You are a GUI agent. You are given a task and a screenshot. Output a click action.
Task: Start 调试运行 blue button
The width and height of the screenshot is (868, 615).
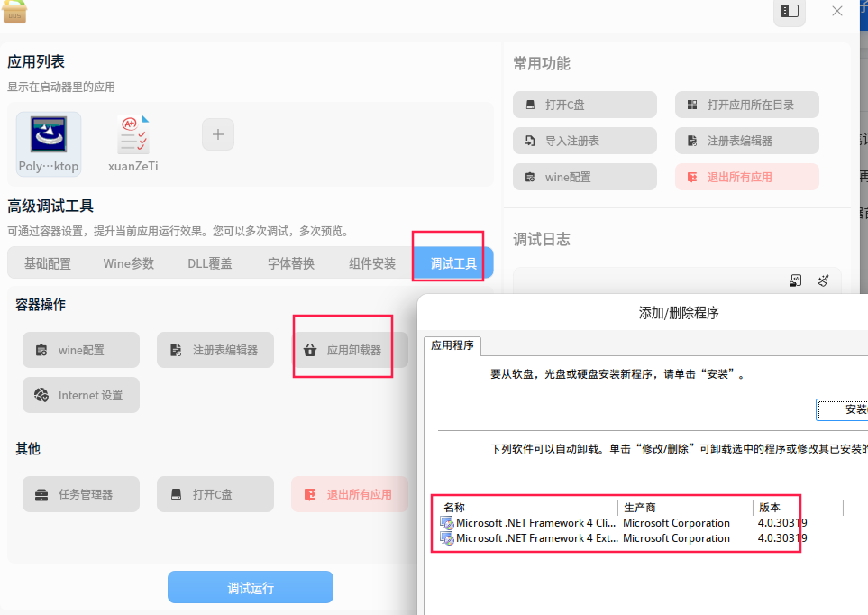coord(251,587)
